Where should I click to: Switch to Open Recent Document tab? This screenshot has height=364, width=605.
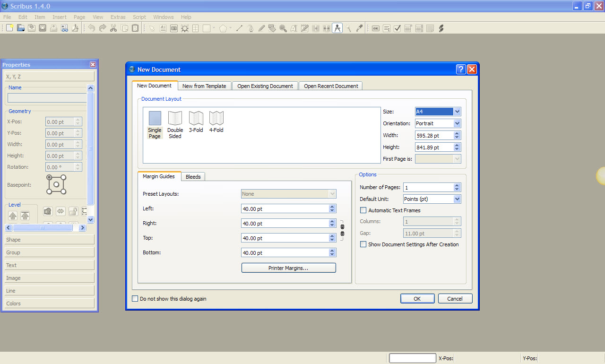331,86
